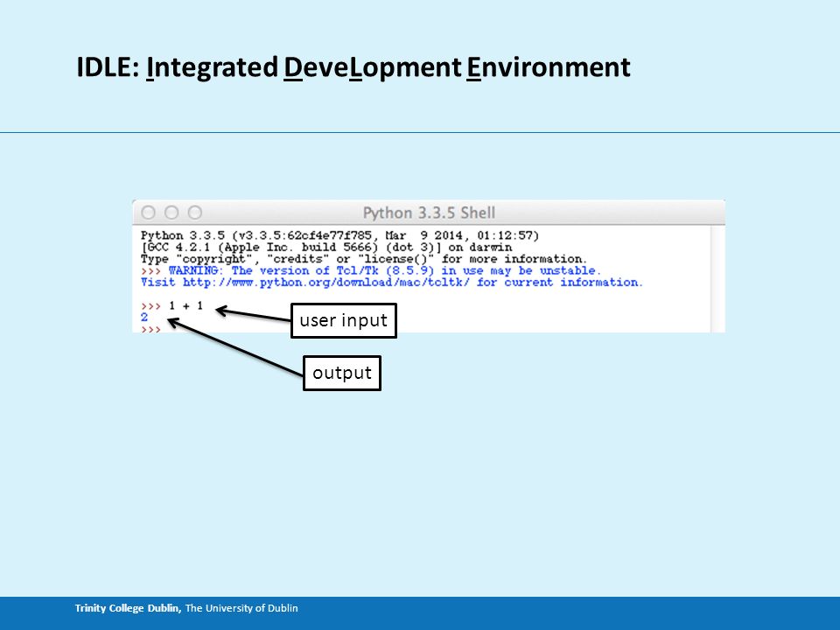Click the minimize button of the Python Shell window
This screenshot has height=630, width=840.
tap(171, 213)
